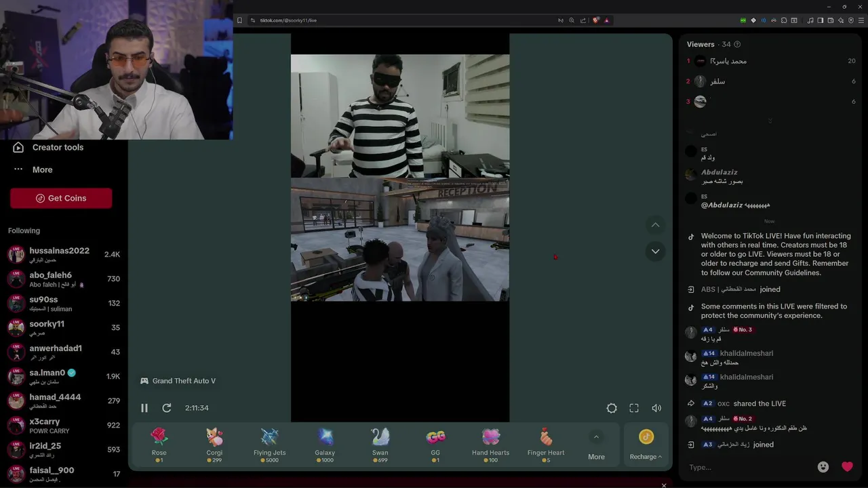The height and width of the screenshot is (488, 868).
Task: Click the zoom magnifier icon in address bar
Action: click(572, 20)
